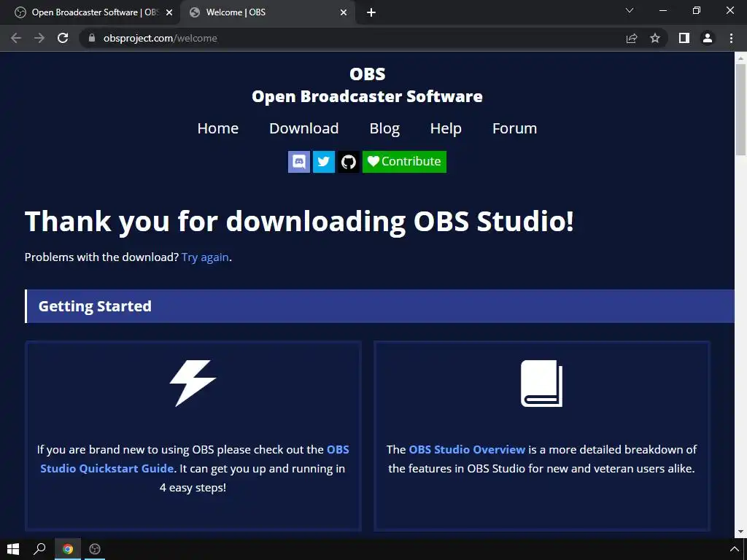Click the scrollbar up arrow
The height and width of the screenshot is (560, 747).
[740, 58]
